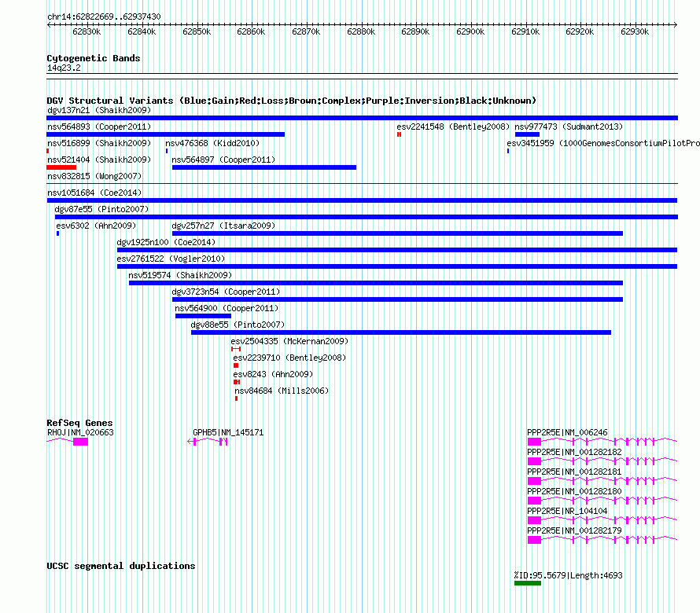Click the PPP2R5E|NR_104104 transcript label
The image size is (700, 613).
click(x=567, y=511)
